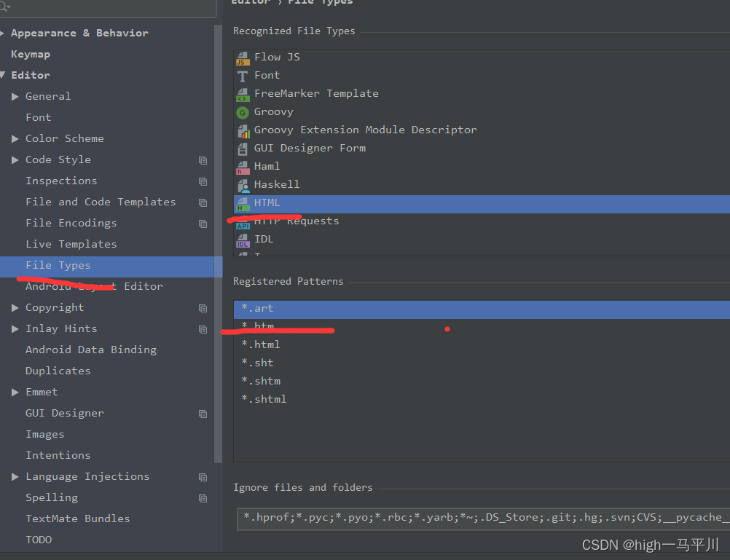The width and height of the screenshot is (730, 560).
Task: Select FreeMarker Template entry
Action: [482, 93]
